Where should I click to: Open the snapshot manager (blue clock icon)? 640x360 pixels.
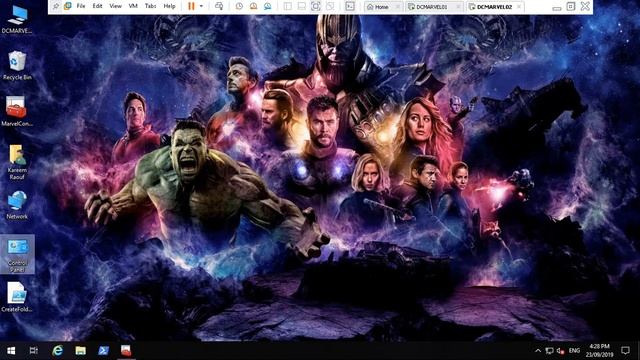click(x=267, y=7)
